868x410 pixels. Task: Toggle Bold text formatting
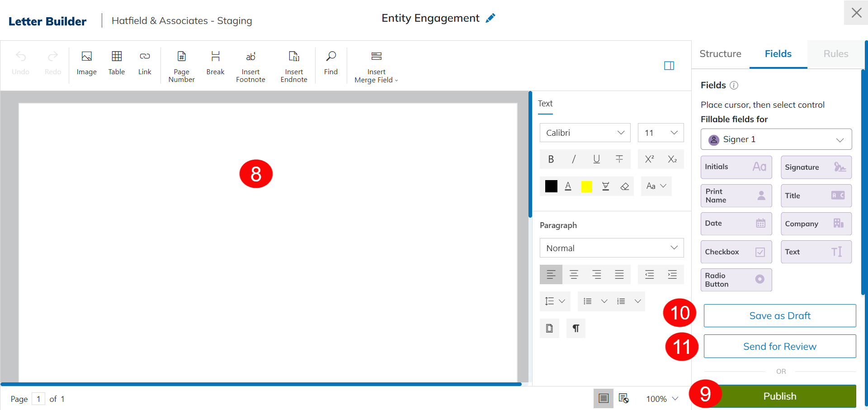click(551, 159)
